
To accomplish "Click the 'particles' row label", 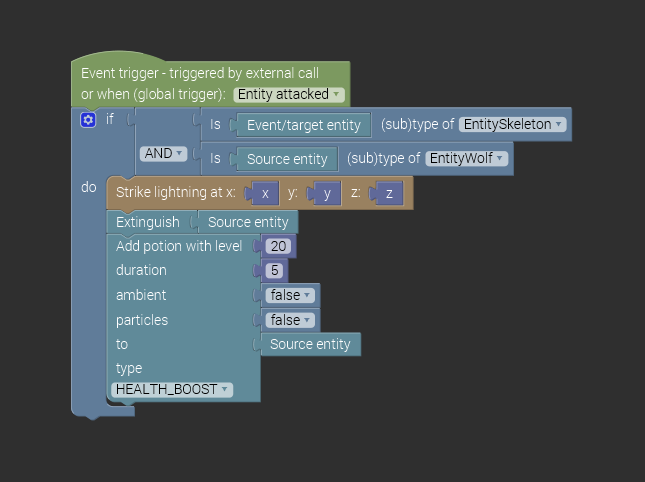I will [x=142, y=320].
